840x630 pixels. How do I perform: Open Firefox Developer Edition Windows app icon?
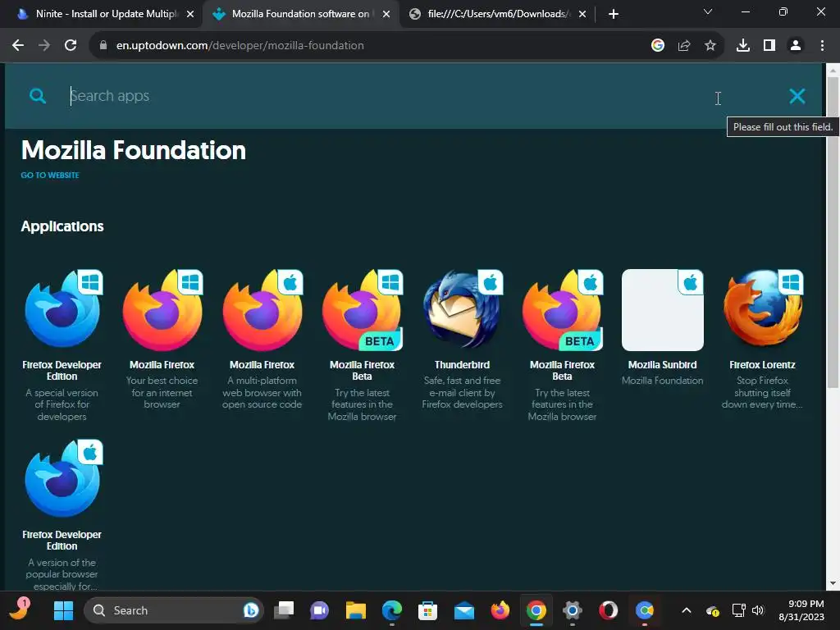click(x=62, y=310)
